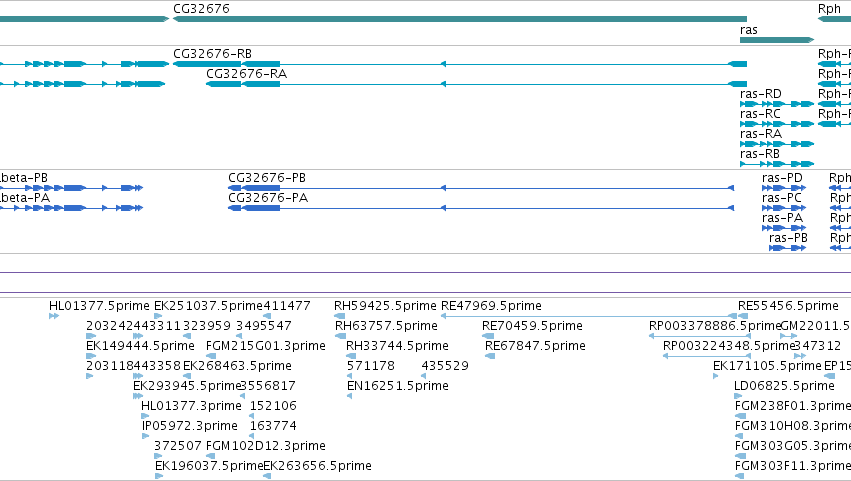The width and height of the screenshot is (851, 481).
Task: Click the Rph gene label in the top track
Action: 829,9
